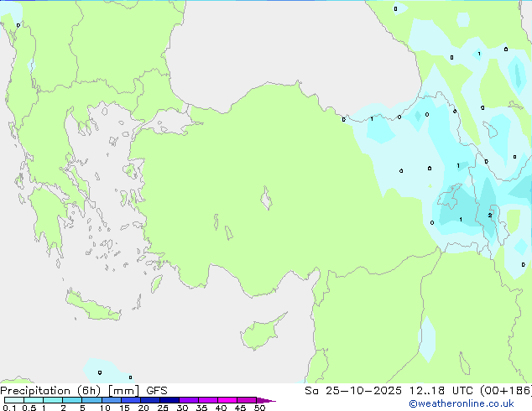Click the "GFS" model label

click(156, 391)
